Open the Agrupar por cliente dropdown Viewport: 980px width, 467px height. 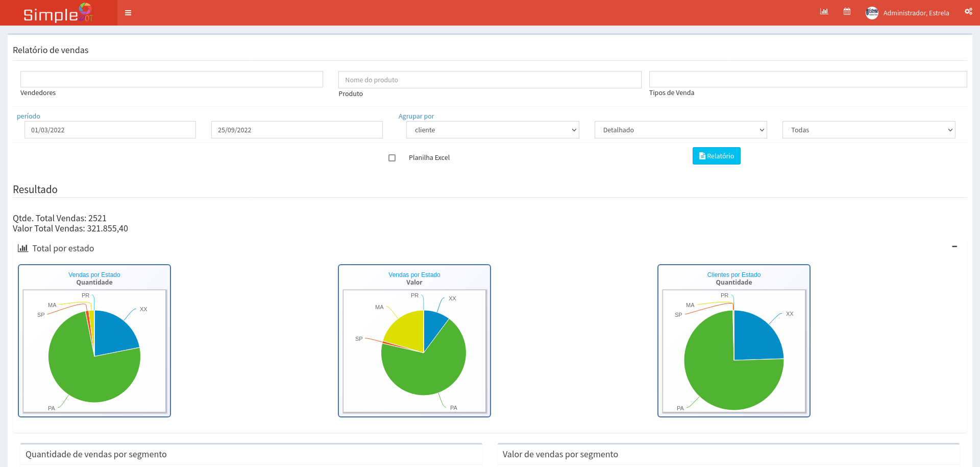coord(492,130)
